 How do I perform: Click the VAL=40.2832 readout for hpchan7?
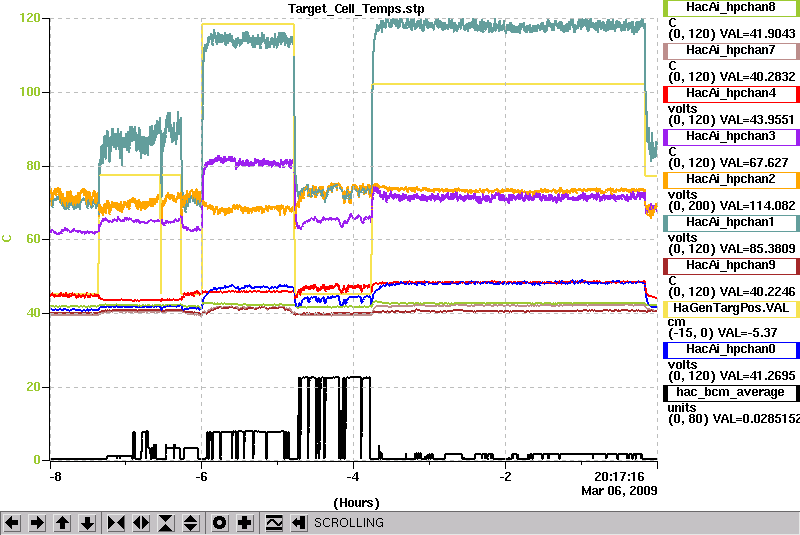(x=757, y=77)
